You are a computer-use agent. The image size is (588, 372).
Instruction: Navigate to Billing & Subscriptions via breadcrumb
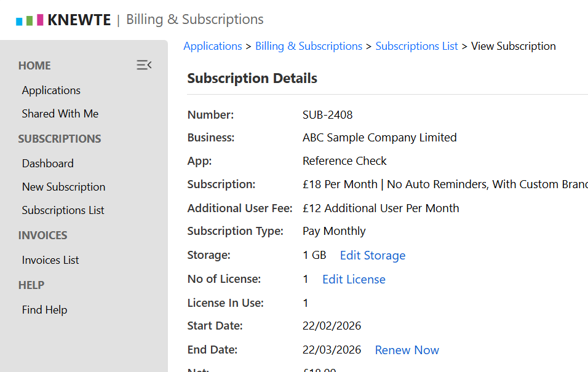309,46
